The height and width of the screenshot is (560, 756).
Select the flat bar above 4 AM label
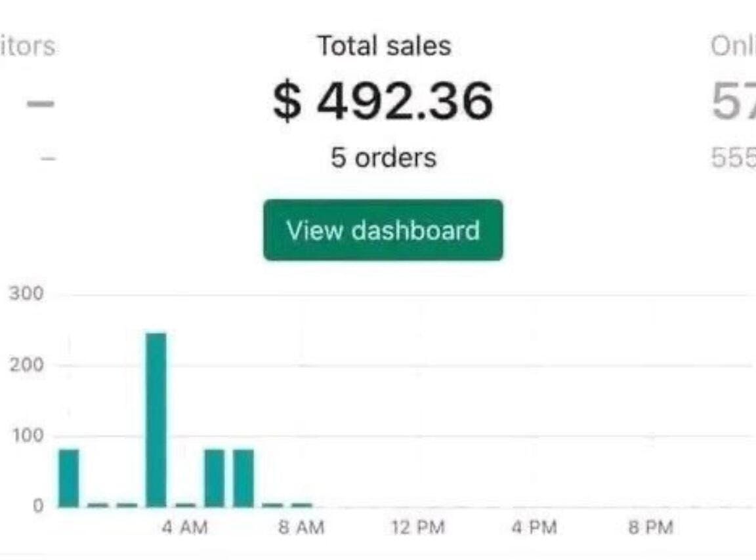point(186,505)
